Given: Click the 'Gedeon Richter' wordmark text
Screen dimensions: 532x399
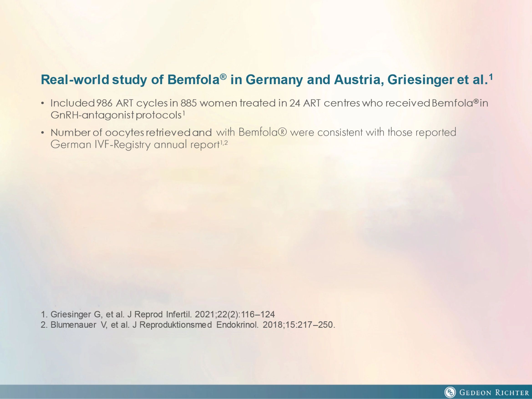Looking at the screenshot, I should coord(494,392).
